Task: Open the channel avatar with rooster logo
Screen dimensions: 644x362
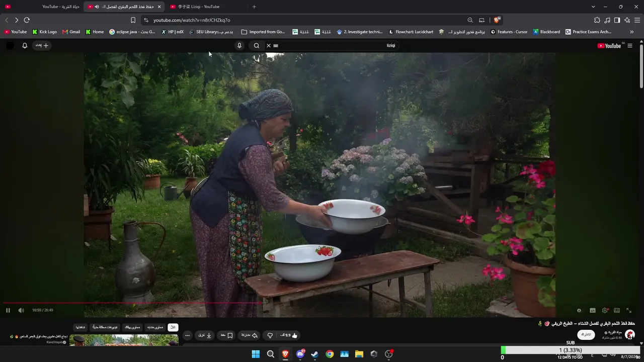Action: [629, 334]
